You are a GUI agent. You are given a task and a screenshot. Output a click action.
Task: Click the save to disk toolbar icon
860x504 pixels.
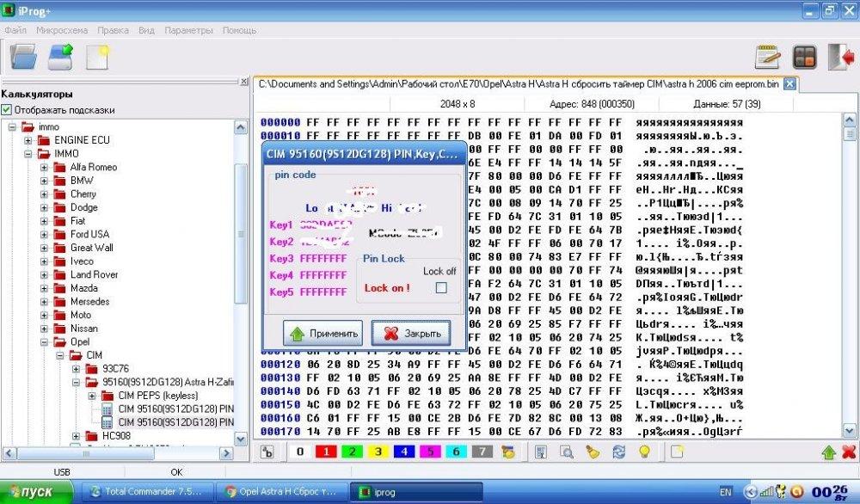tap(60, 57)
